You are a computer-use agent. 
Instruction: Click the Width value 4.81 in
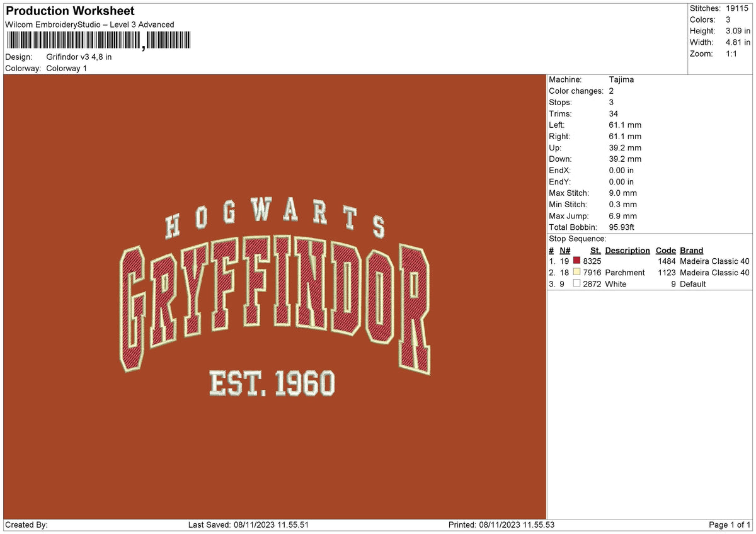(x=738, y=42)
